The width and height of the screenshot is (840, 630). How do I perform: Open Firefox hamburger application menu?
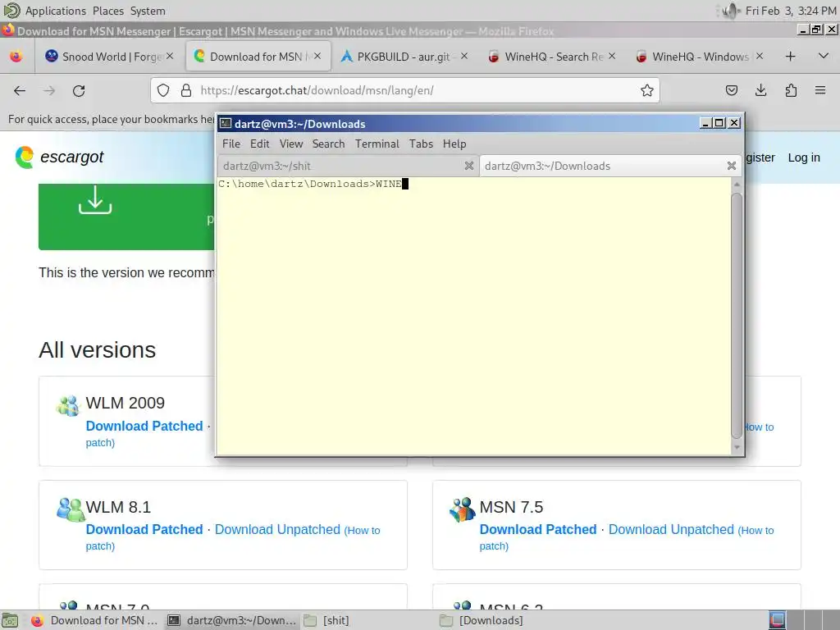820,90
